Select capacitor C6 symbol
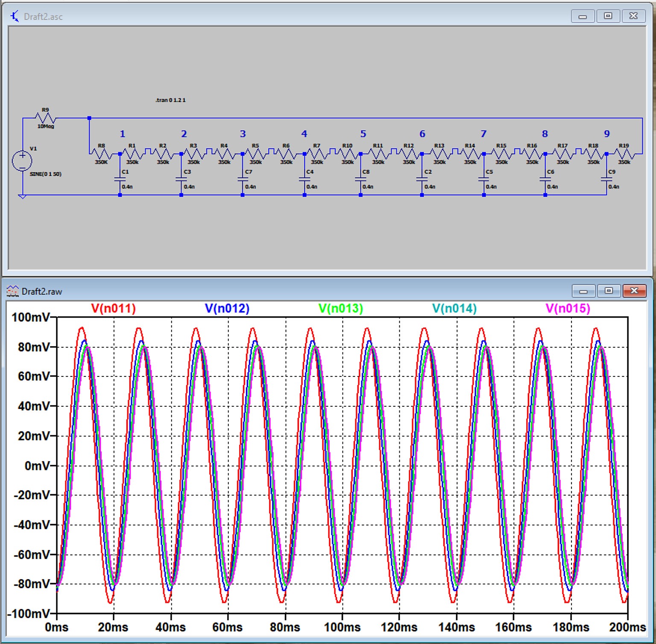This screenshot has width=656, height=644. coord(545,180)
